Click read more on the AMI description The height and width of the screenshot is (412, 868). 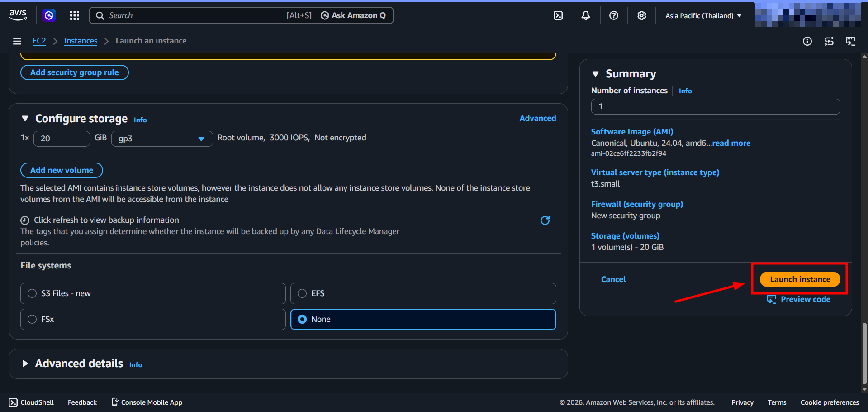731,143
